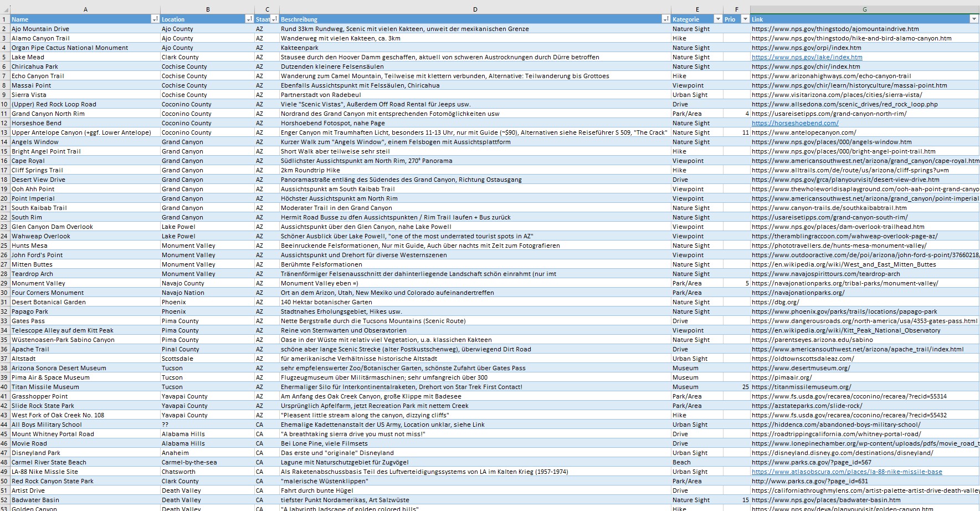Select the Prio value 11 cell
Image resolution: width=980 pixels, height=511 pixels.
click(x=736, y=132)
